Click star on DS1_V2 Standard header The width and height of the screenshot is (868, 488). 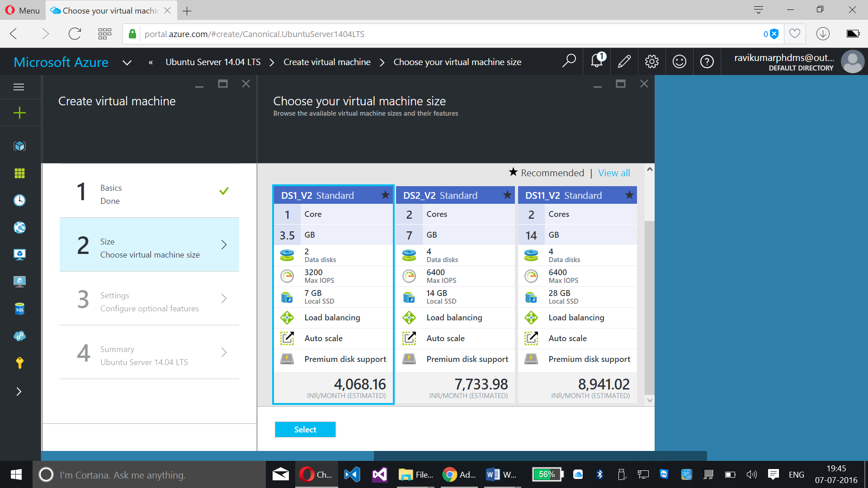pos(385,195)
